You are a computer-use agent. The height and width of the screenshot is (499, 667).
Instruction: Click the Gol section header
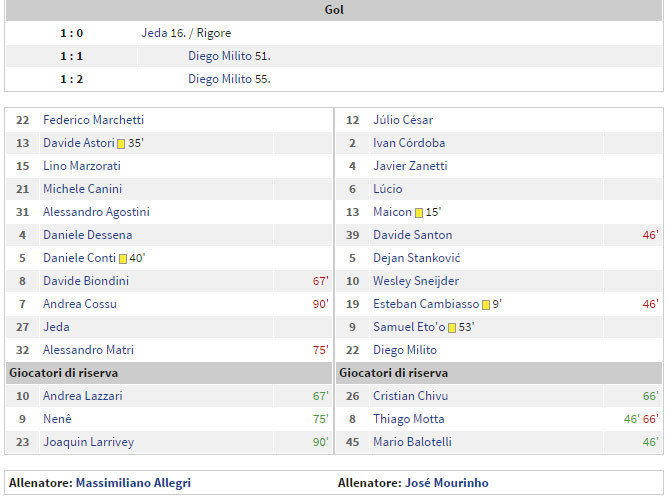334,10
